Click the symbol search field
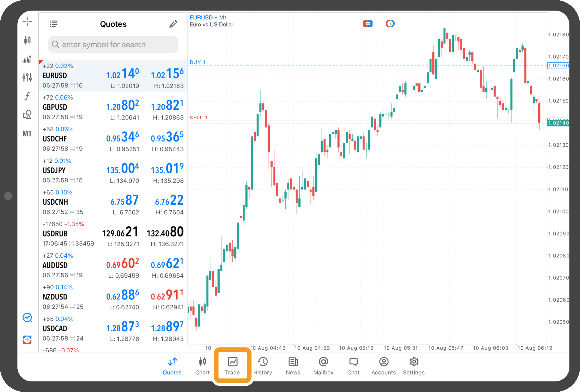580x392 pixels. 113,45
